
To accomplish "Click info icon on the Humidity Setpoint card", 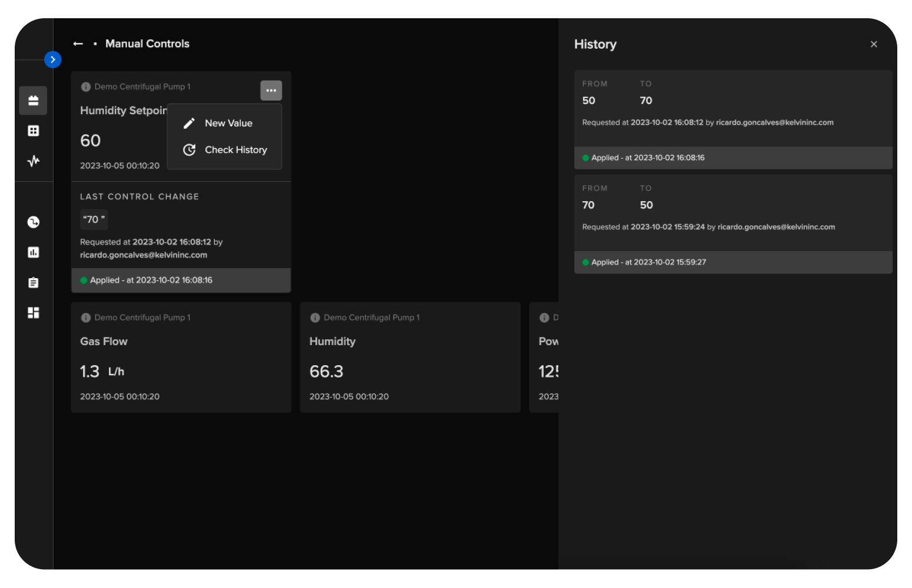I will [x=86, y=87].
